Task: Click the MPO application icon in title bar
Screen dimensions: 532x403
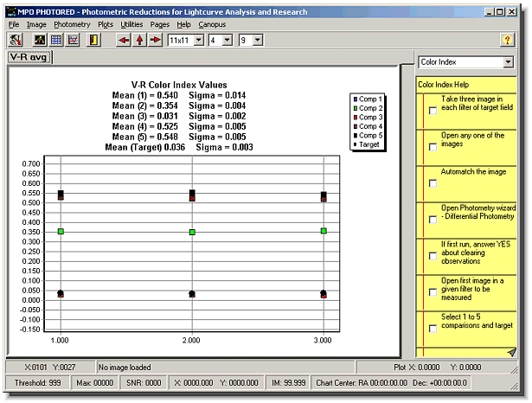Action: point(11,12)
